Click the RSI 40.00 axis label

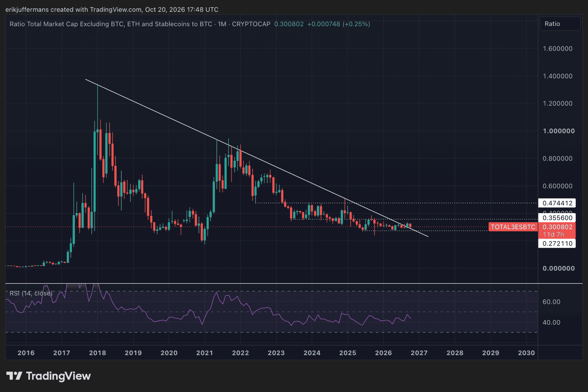551,322
